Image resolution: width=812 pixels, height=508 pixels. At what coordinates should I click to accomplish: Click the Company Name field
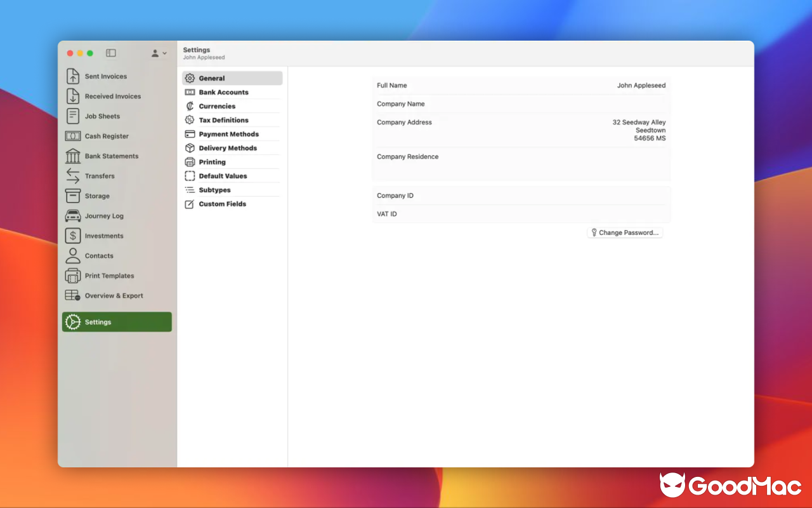pos(520,104)
